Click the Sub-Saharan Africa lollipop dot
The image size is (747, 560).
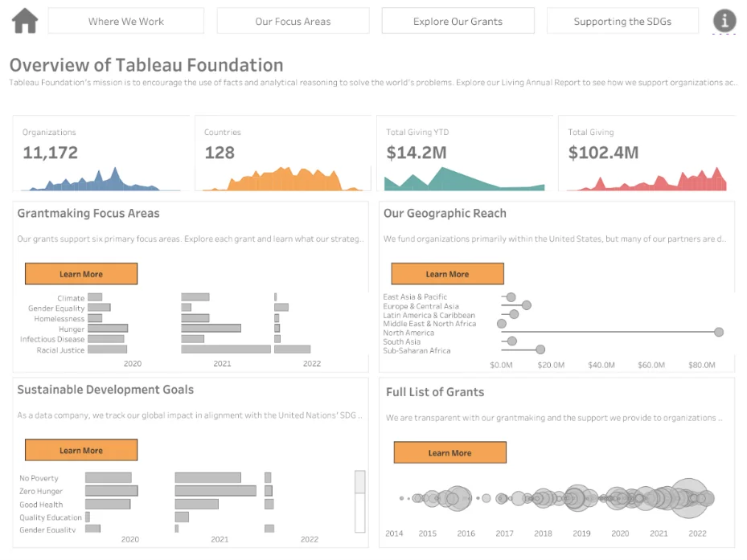tap(540, 349)
